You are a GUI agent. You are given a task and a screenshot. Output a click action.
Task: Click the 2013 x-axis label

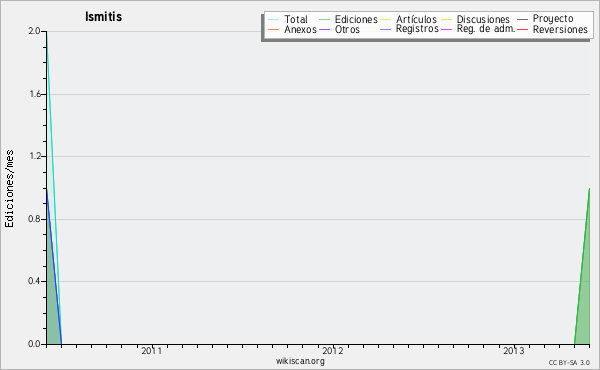[x=514, y=351]
